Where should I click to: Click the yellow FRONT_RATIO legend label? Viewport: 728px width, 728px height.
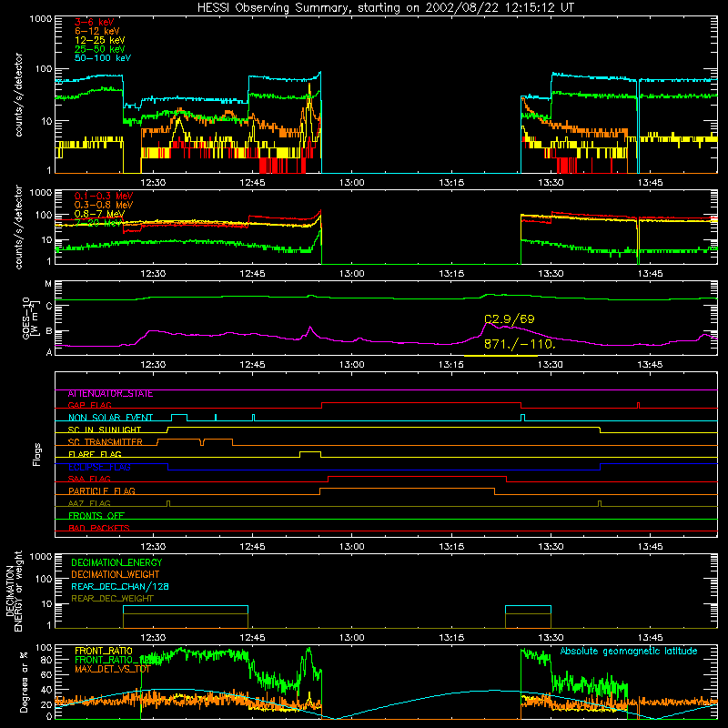click(104, 651)
